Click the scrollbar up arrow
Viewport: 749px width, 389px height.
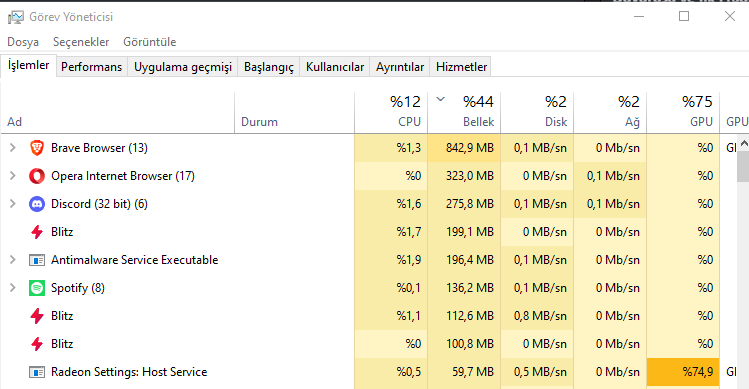pyautogui.click(x=743, y=143)
